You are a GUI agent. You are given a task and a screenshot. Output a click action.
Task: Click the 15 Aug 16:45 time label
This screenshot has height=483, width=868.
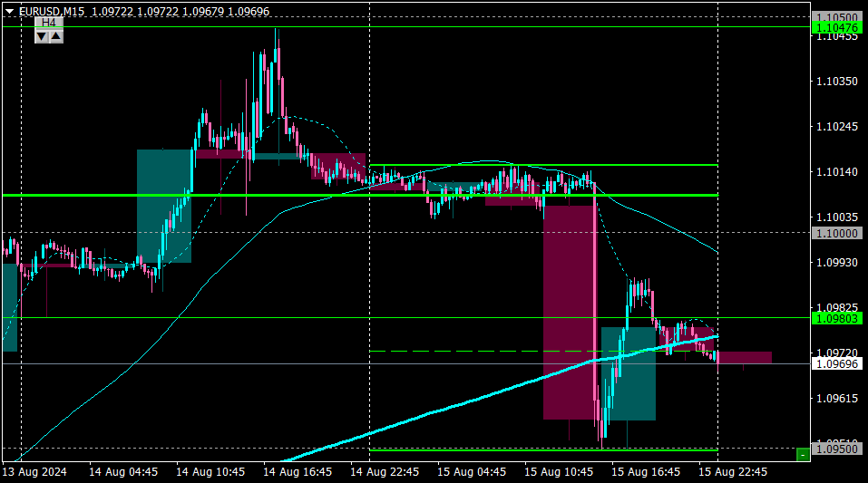pyautogui.click(x=646, y=472)
